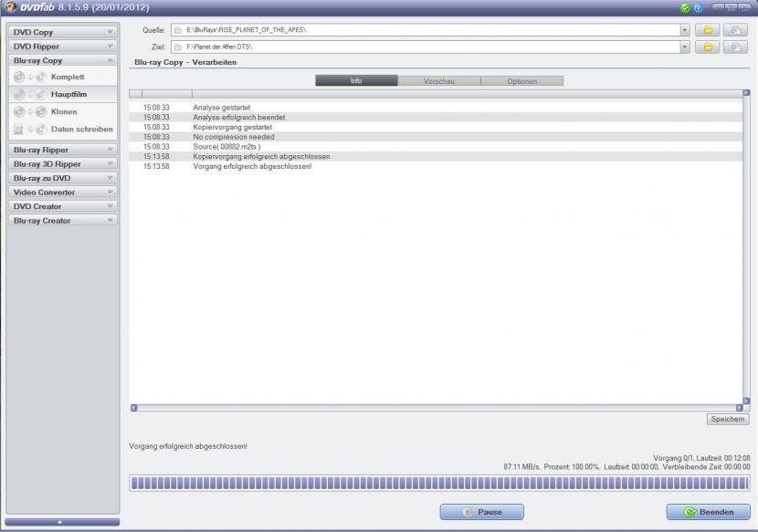This screenshot has height=532, width=758.
Task: Click the 'Vorgang 0/1, Laufzeit 00:12:08' text
Action: pos(702,457)
